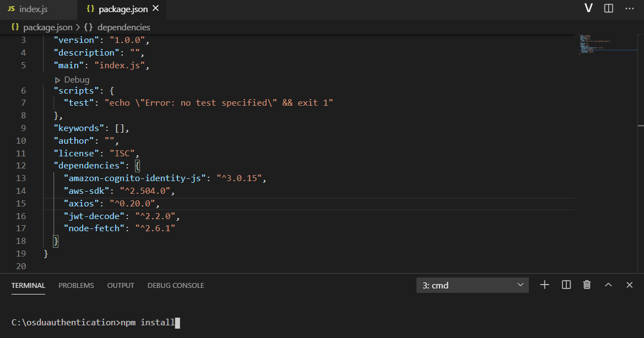Close the terminal panel
Image resolution: width=644 pixels, height=338 pixels.
coord(629,285)
